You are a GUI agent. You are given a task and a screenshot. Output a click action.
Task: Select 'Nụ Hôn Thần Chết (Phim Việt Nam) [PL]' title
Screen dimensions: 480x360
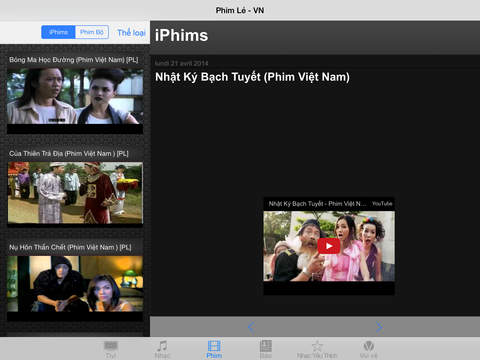(70, 247)
